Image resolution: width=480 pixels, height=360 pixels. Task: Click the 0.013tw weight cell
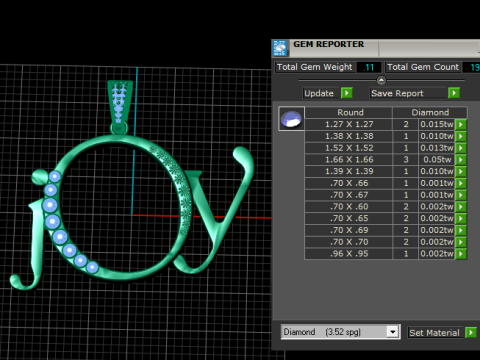point(437,148)
